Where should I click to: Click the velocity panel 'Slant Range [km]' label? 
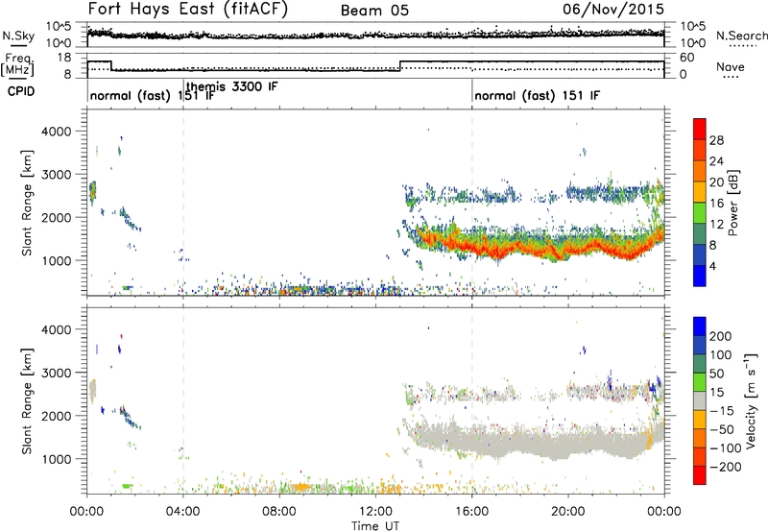point(27,401)
